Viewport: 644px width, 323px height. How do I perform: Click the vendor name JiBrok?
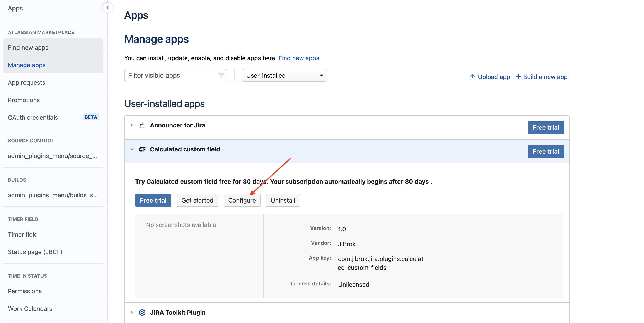tap(347, 244)
